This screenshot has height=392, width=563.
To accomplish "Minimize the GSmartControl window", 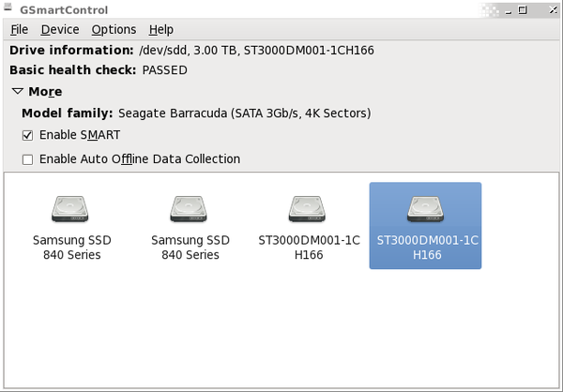I will tap(508, 10).
